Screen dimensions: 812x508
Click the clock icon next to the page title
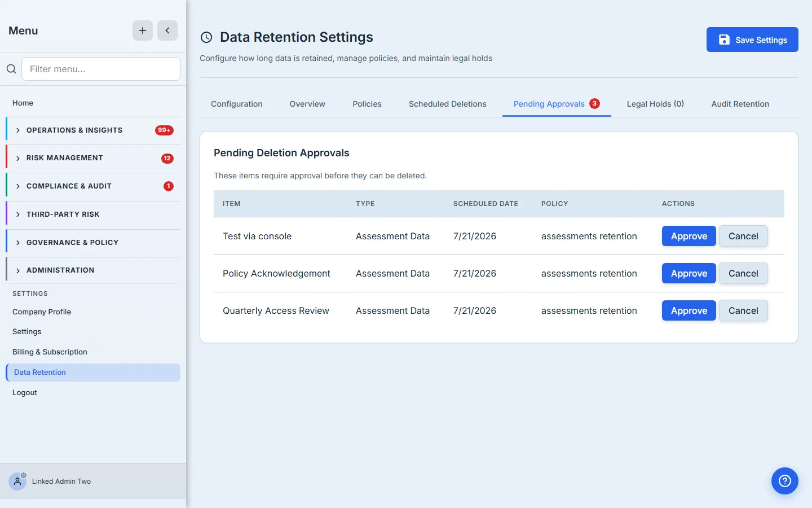click(x=206, y=37)
